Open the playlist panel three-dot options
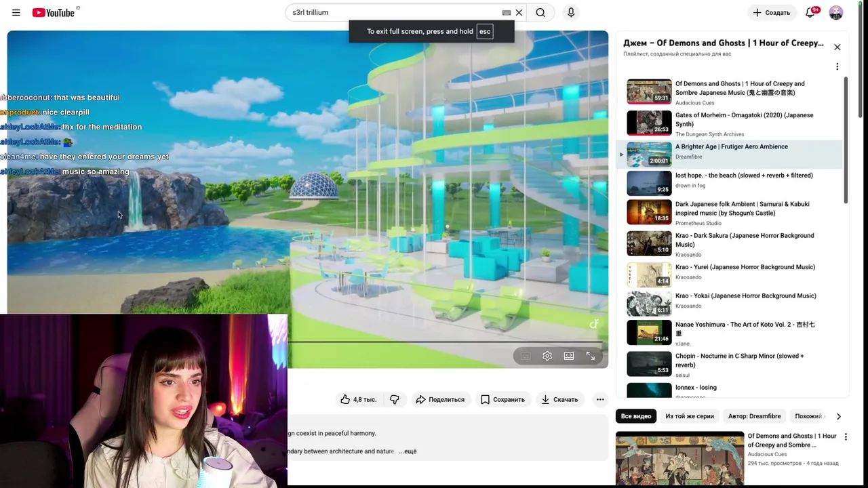 tap(837, 66)
